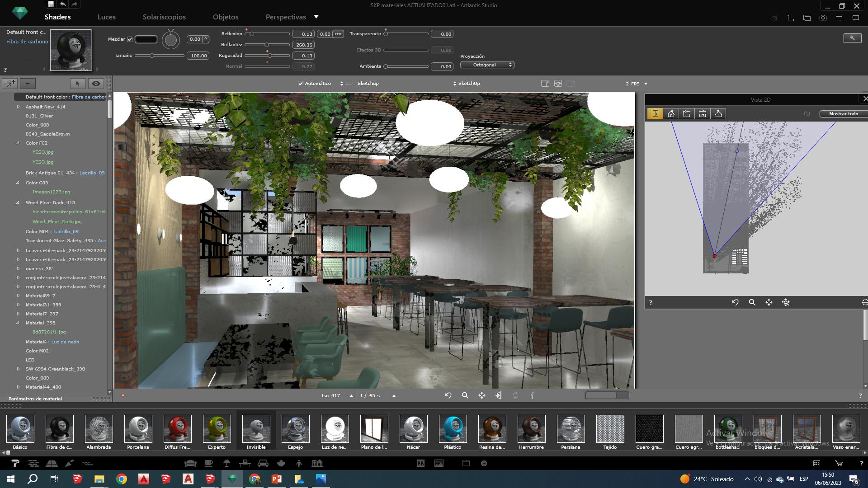The height and width of the screenshot is (488, 868).
Task: Collapse the Wood Floor Dark_415 material group
Action: 18,203
